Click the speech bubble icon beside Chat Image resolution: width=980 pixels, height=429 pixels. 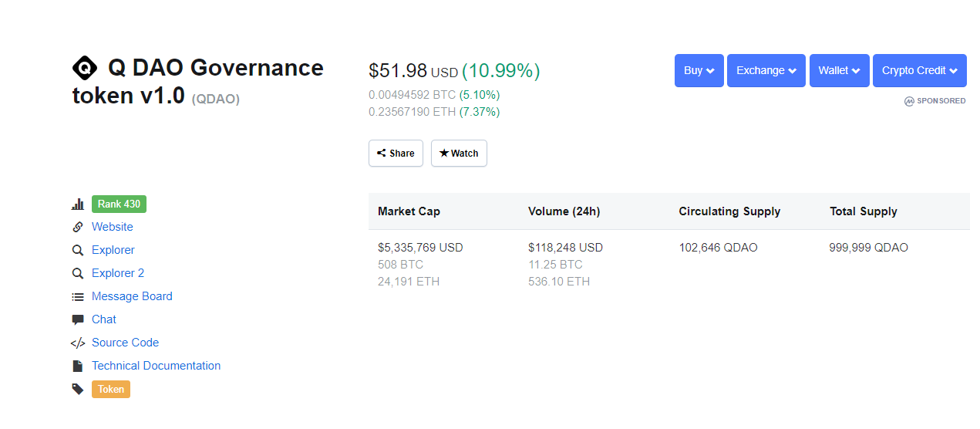click(x=78, y=319)
